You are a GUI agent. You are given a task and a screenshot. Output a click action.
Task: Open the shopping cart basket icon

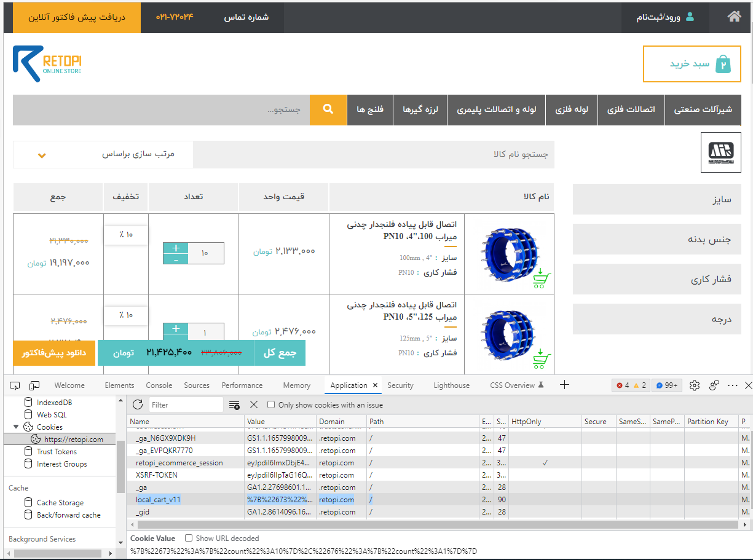[723, 64]
